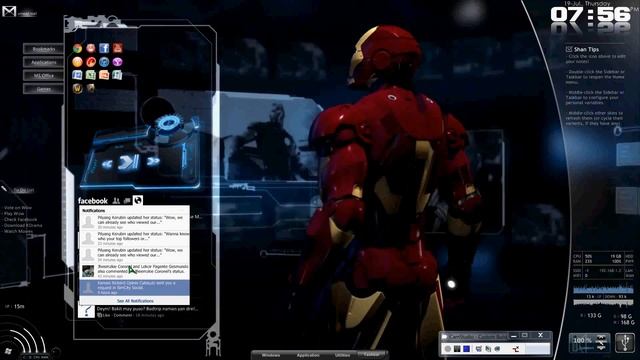
Task: Click the 133 G disk value
Action: tap(593, 316)
